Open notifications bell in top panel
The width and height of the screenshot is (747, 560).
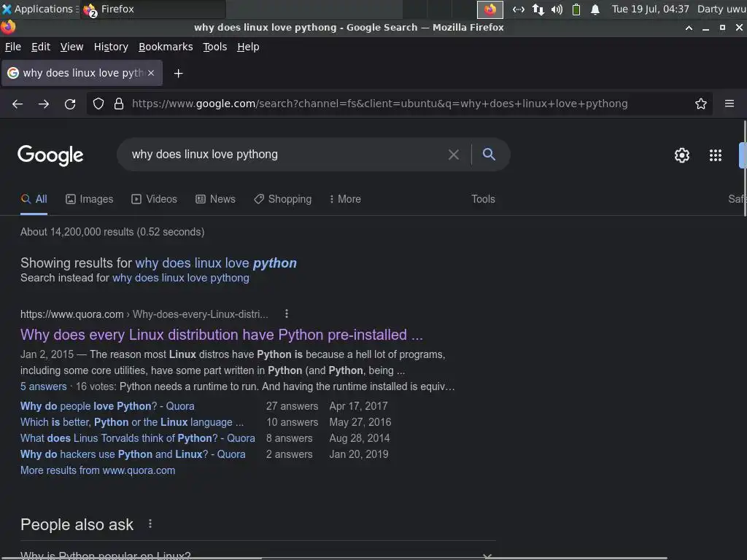pyautogui.click(x=595, y=9)
